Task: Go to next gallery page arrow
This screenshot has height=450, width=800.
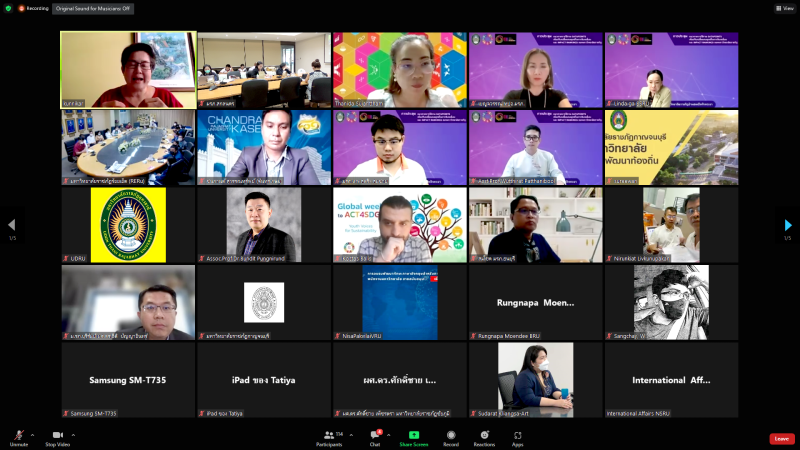Action: [788, 225]
